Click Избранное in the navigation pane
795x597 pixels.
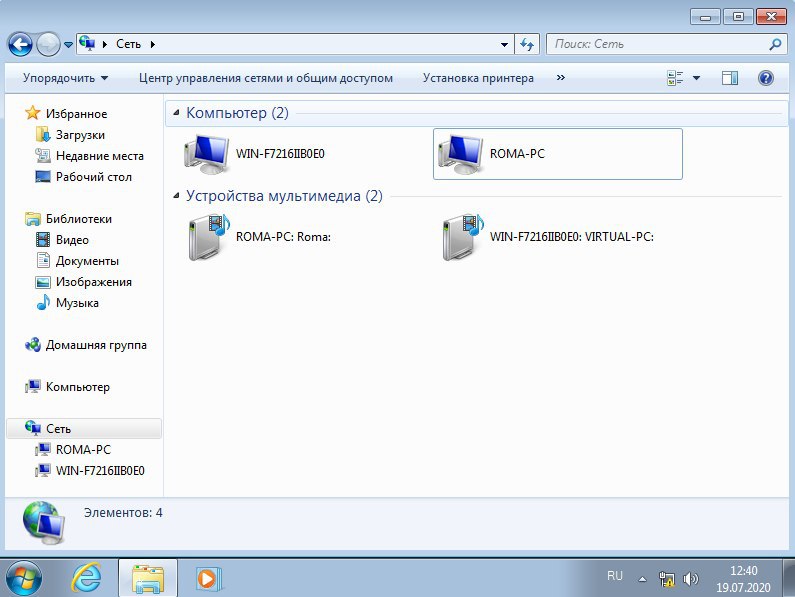click(x=76, y=114)
